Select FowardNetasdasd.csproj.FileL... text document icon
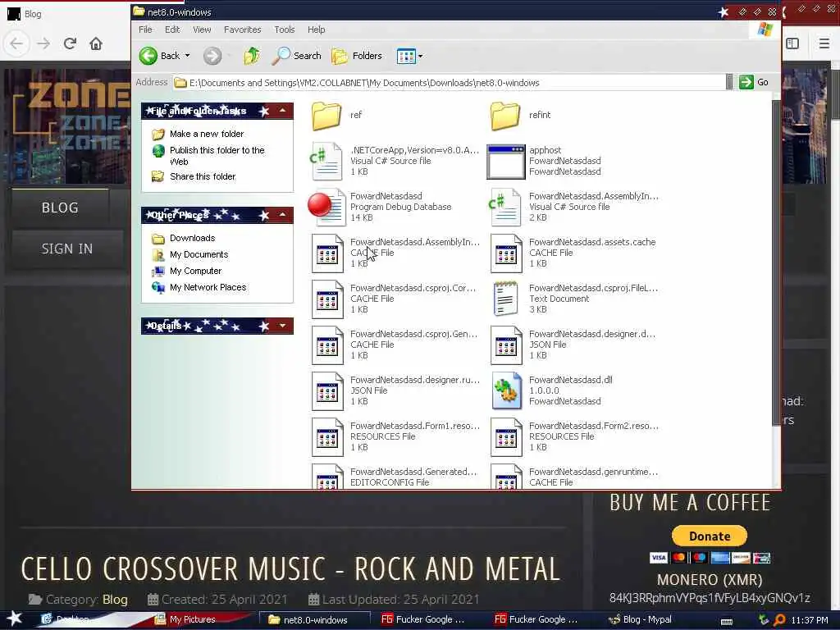The image size is (840, 630). click(505, 299)
